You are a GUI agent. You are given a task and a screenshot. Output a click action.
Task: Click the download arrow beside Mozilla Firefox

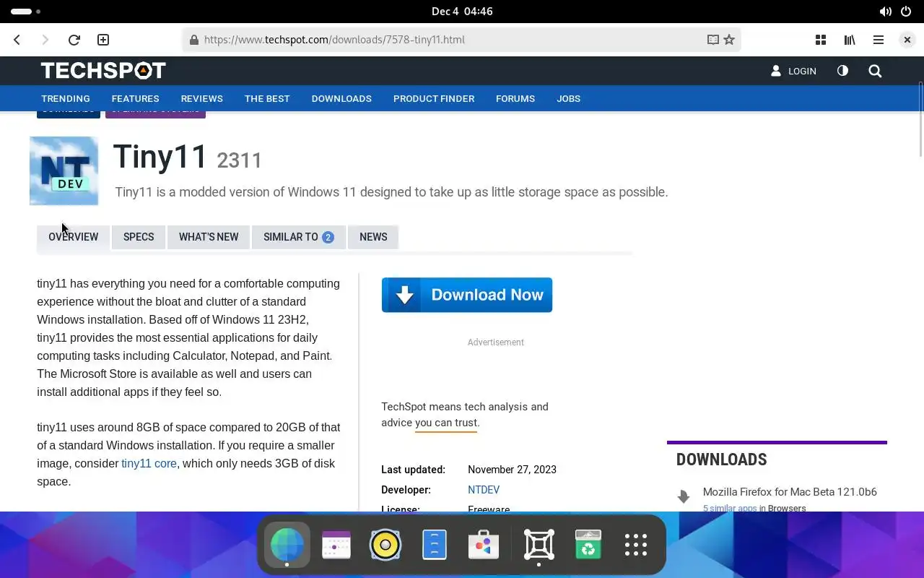tap(684, 496)
